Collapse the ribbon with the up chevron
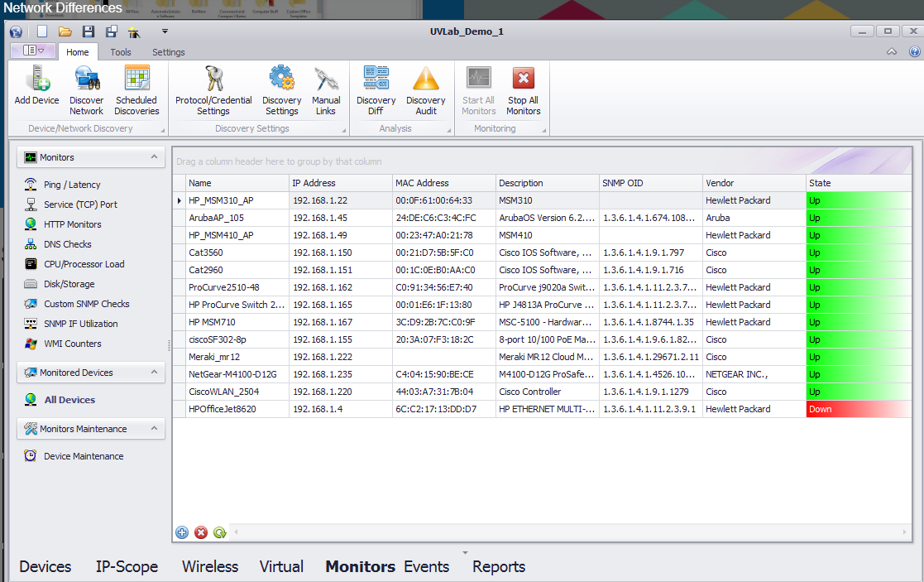The width and height of the screenshot is (924, 582). coord(892,52)
